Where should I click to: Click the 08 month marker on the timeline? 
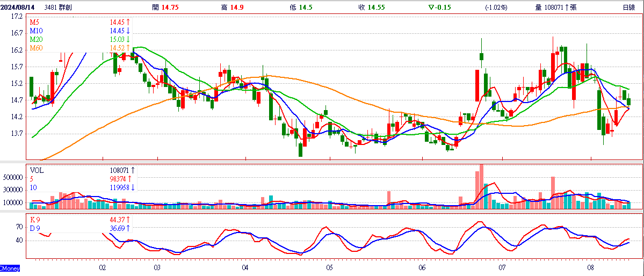tap(591, 268)
